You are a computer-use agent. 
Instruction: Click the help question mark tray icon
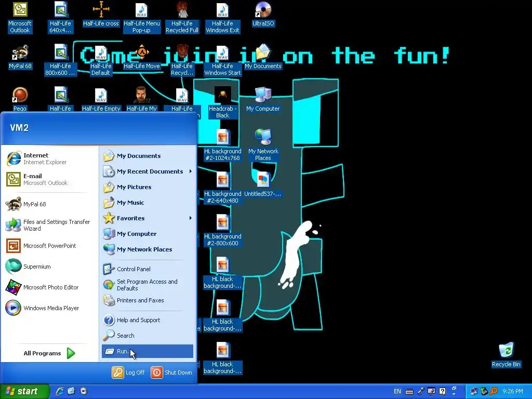point(443,391)
